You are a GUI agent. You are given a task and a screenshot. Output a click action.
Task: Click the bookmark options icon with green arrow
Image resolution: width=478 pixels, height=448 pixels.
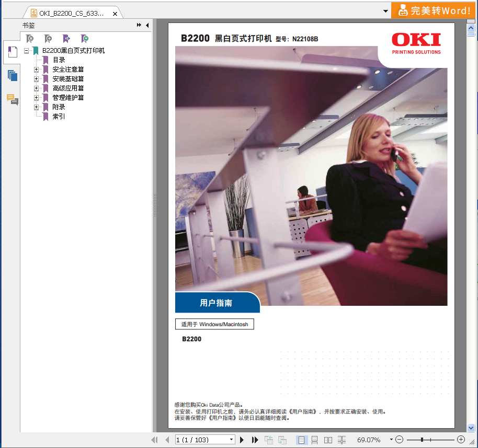(x=84, y=39)
